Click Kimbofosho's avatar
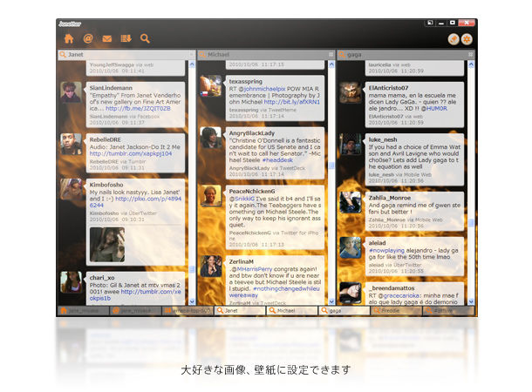Viewport: 532px width, 392px height. click(71, 189)
